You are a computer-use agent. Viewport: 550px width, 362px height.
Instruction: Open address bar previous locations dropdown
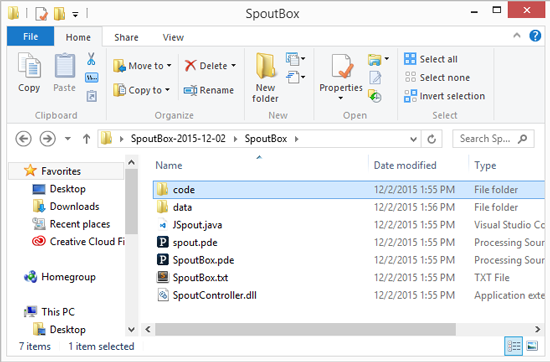[x=413, y=139]
